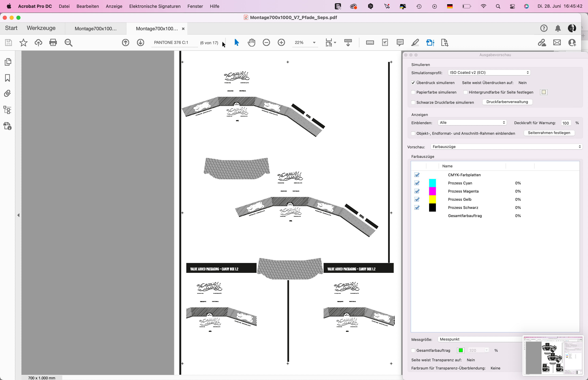Zoom out with the minus icon
The width and height of the screenshot is (588, 380).
266,43
